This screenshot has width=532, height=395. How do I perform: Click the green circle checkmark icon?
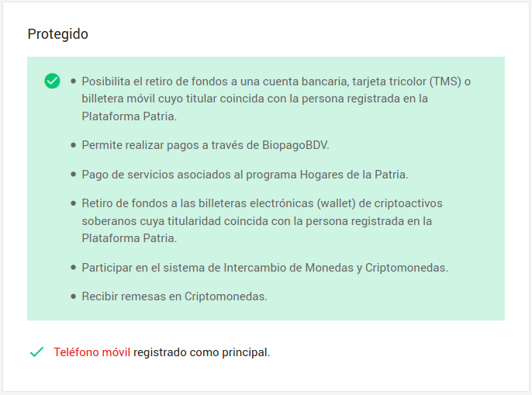pos(52,81)
